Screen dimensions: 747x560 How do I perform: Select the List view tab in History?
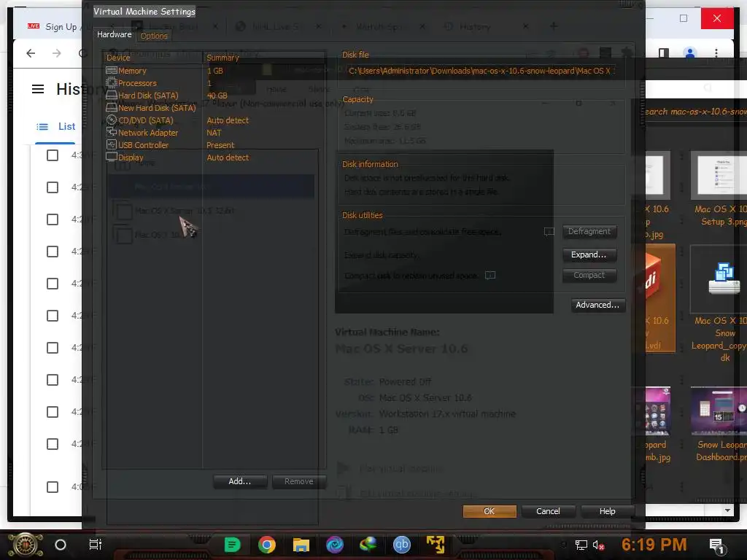pos(55,127)
